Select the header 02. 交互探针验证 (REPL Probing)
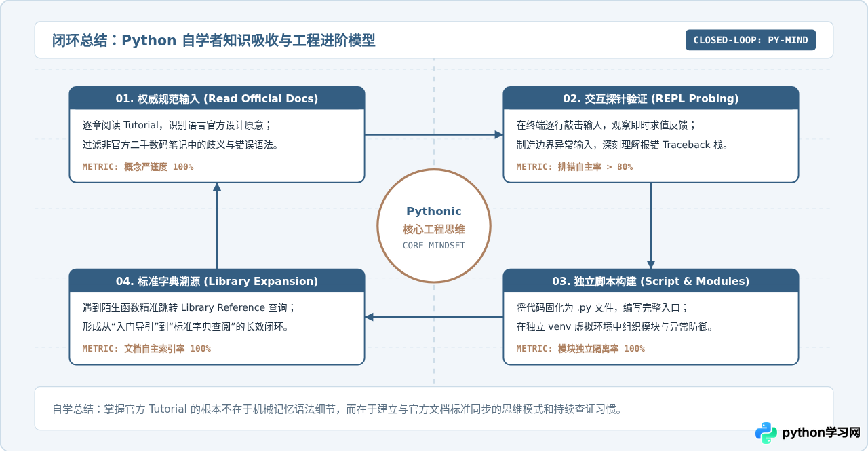This screenshot has height=452, width=868. 651,98
